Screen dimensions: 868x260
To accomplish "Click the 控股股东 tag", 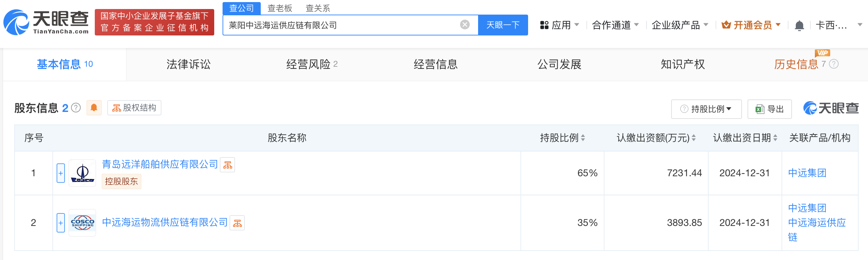I will pyautogui.click(x=122, y=181).
